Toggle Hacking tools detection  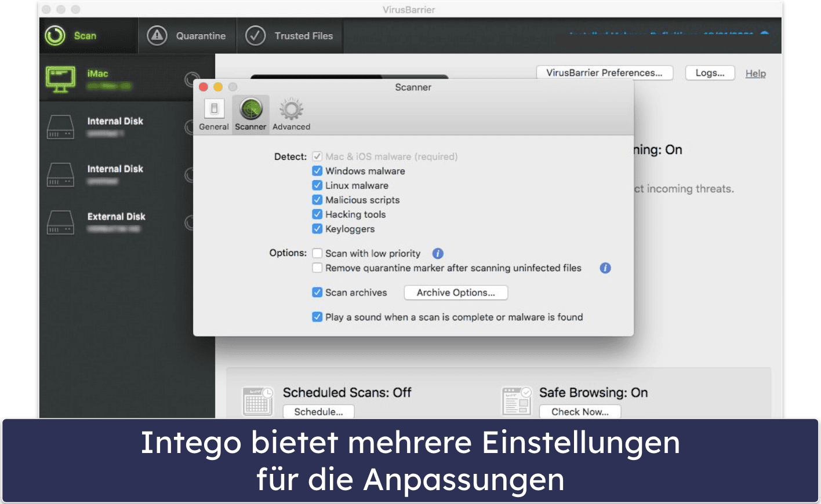(317, 214)
